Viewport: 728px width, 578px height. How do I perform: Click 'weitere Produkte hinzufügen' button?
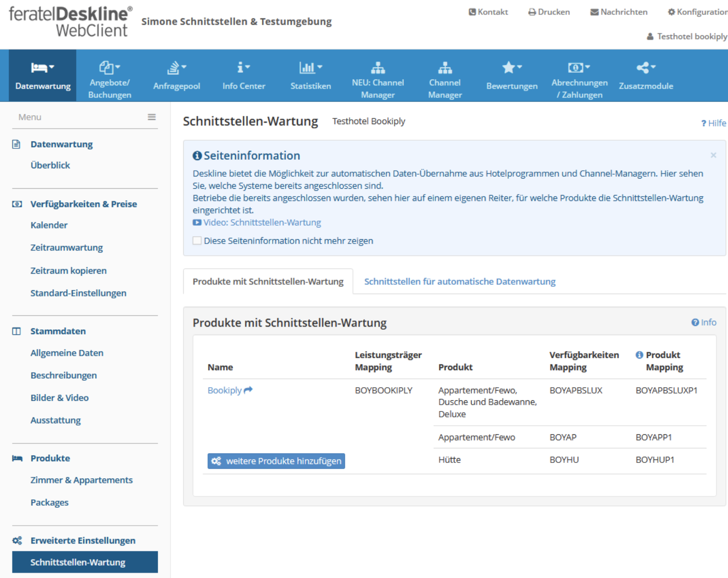[x=276, y=461]
